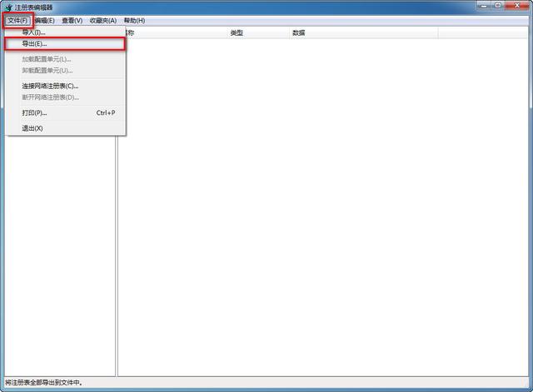Screen dimensions: 533x392
Task: Open the 查看(V) menu
Action: point(72,20)
